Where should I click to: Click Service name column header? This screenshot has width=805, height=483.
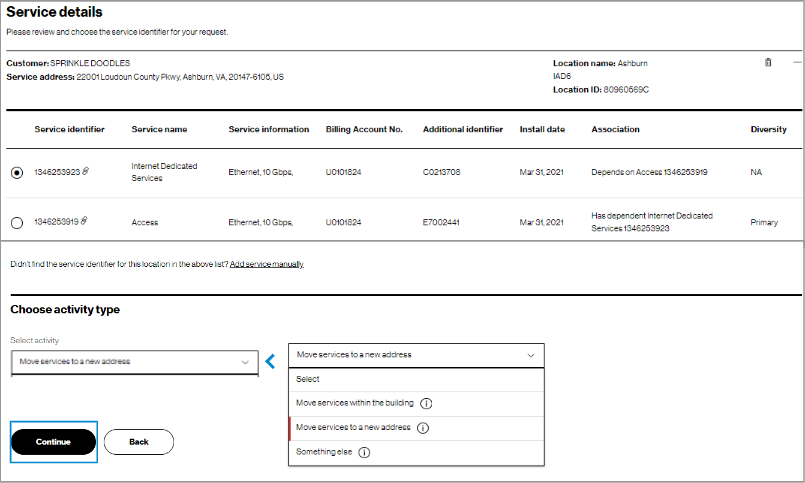pos(159,129)
